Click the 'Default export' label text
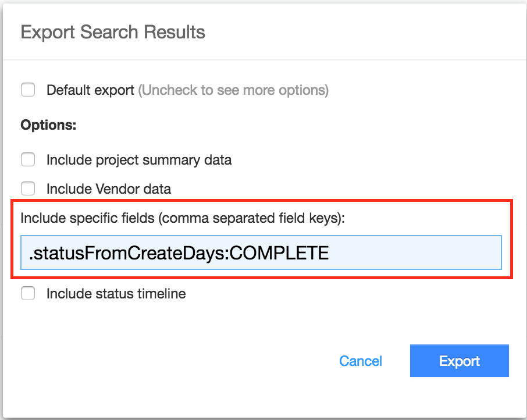 tap(90, 90)
